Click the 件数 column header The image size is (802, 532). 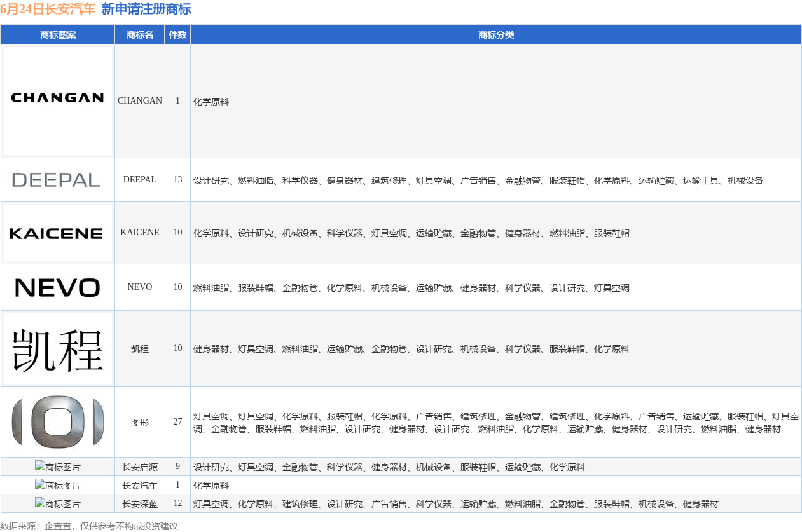click(x=177, y=35)
